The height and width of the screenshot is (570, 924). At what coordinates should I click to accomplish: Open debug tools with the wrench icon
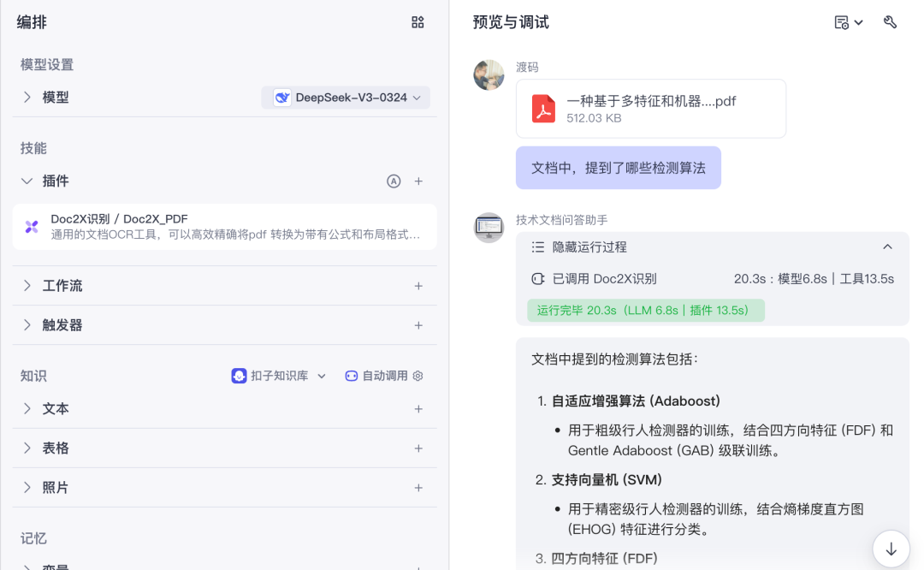pos(890,22)
